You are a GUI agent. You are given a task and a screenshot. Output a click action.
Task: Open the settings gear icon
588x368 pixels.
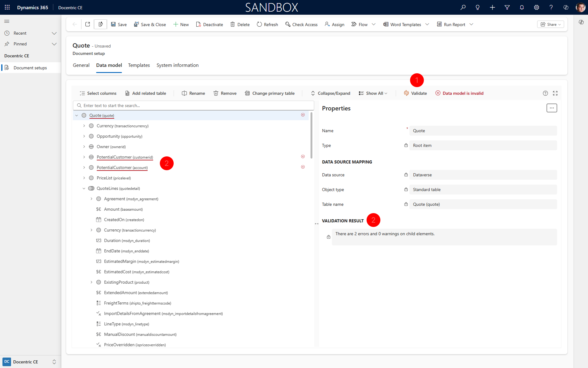(536, 7)
